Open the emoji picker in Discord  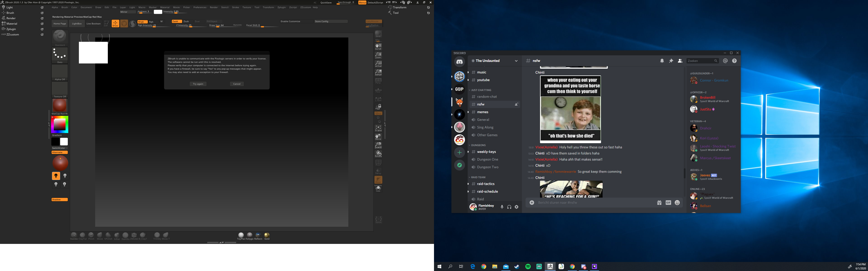pos(677,203)
